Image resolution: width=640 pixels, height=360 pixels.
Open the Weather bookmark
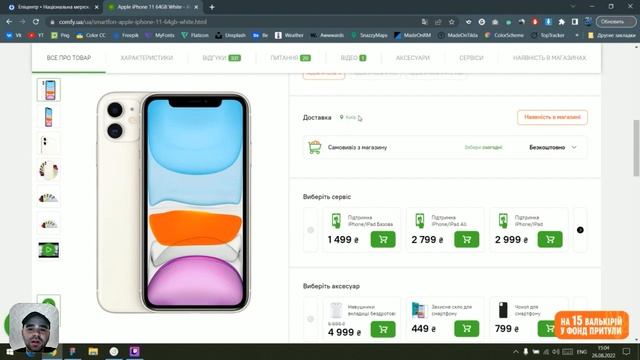coord(289,36)
